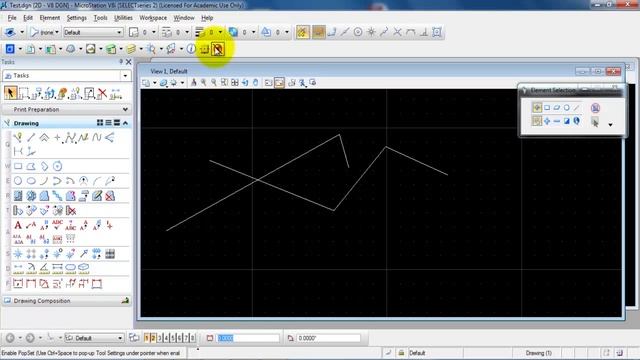
Task: Switch Drawing tasks to icon layout
Action: pos(100,123)
